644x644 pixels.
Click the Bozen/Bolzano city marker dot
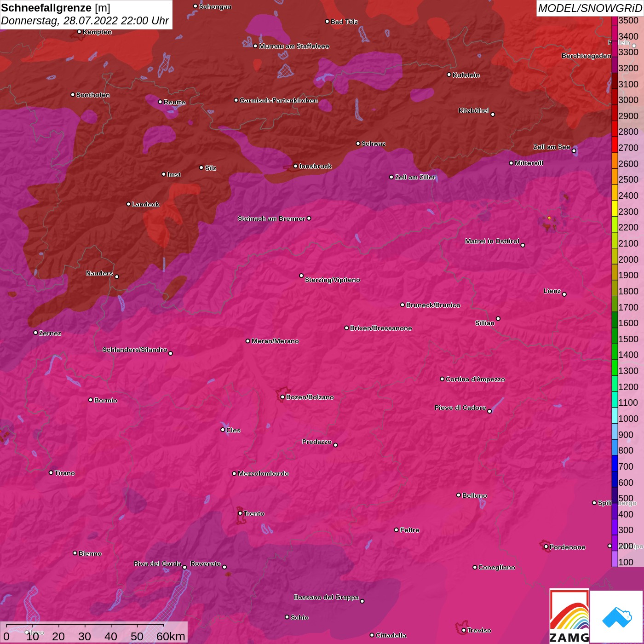pyautogui.click(x=282, y=397)
